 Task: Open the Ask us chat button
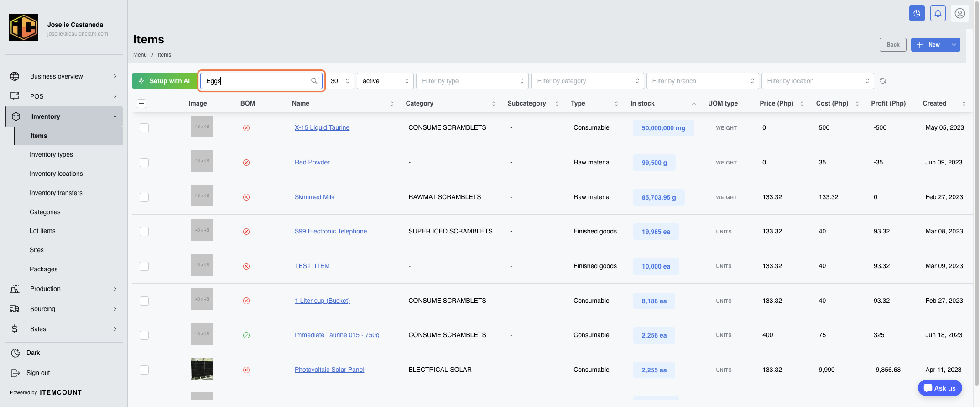940,388
